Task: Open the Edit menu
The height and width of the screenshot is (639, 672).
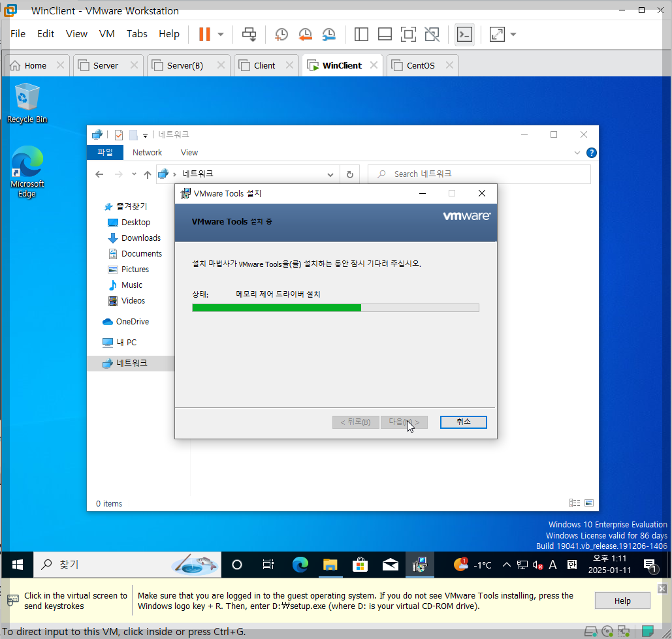Action: tap(46, 34)
